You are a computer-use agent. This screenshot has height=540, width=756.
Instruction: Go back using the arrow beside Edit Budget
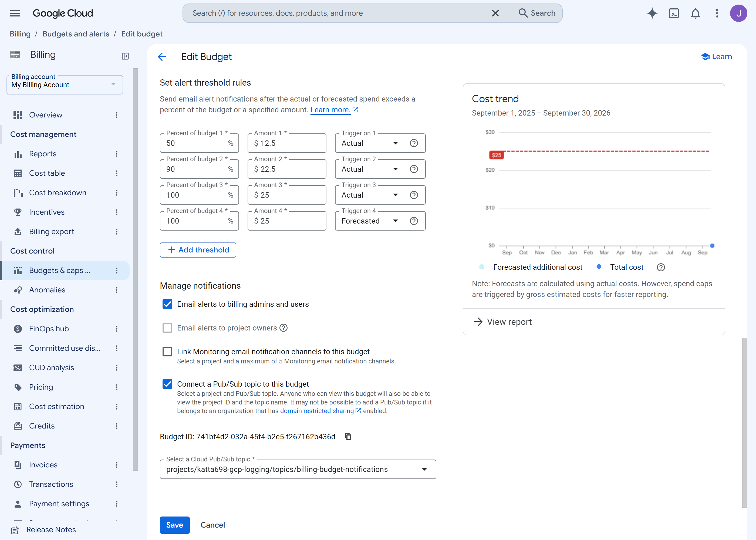[x=162, y=57]
